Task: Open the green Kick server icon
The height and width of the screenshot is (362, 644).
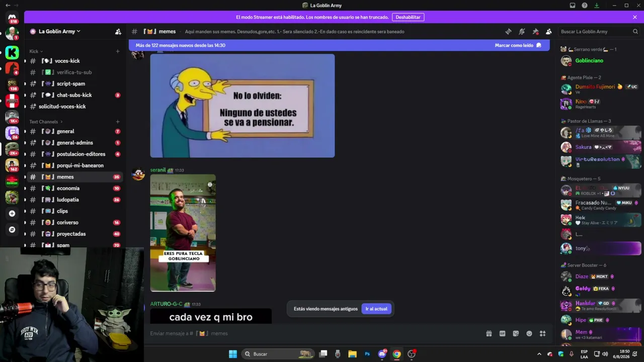Action: coord(12,52)
